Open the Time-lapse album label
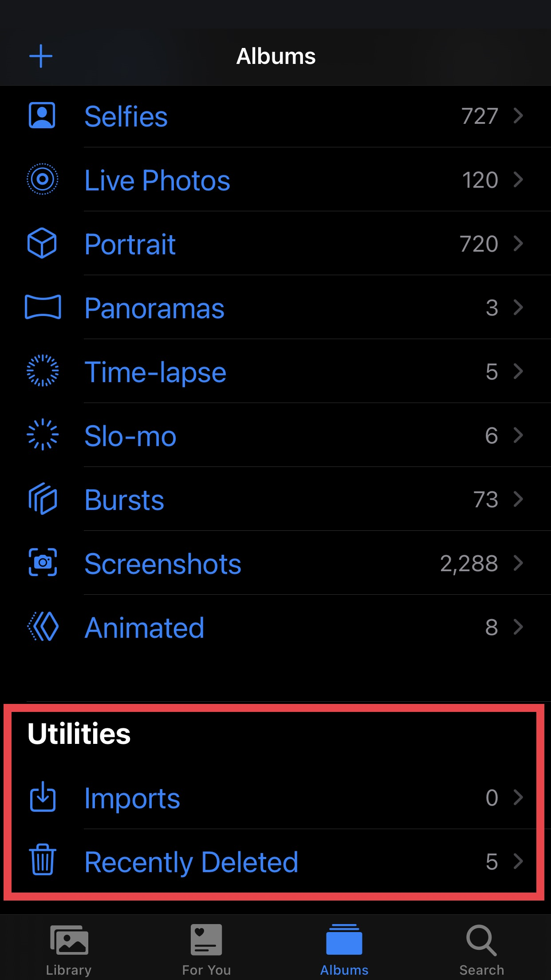This screenshot has height=980, width=551. coord(155,372)
